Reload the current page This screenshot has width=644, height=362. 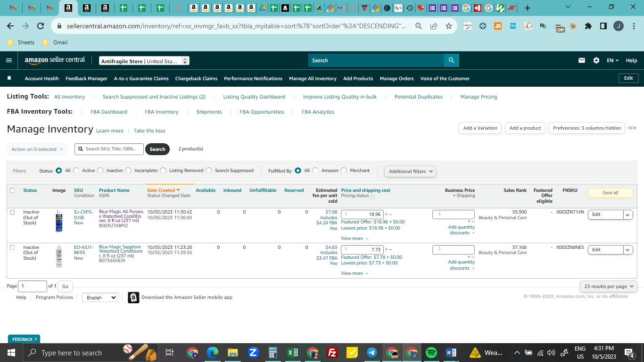[41, 26]
